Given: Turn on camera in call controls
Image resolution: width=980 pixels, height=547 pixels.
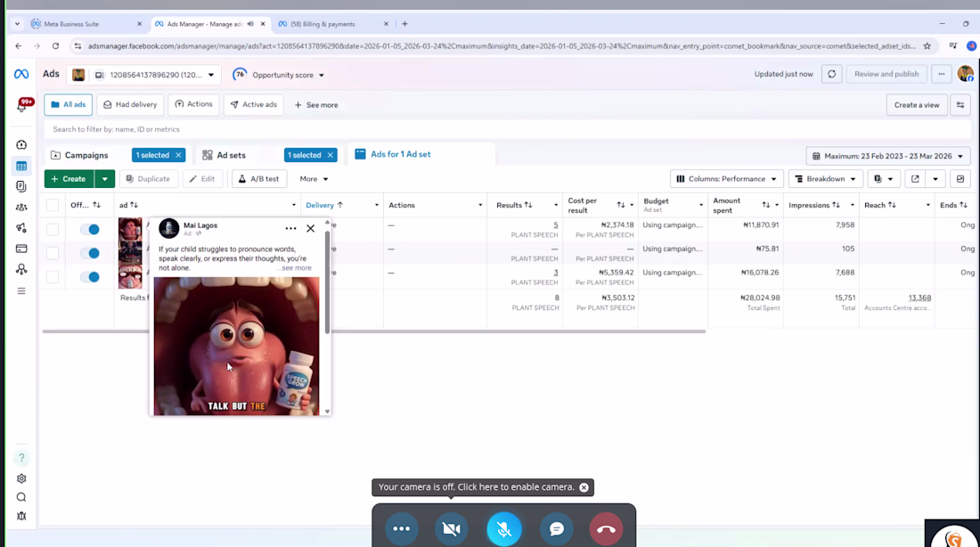Looking at the screenshot, I should click(452, 529).
